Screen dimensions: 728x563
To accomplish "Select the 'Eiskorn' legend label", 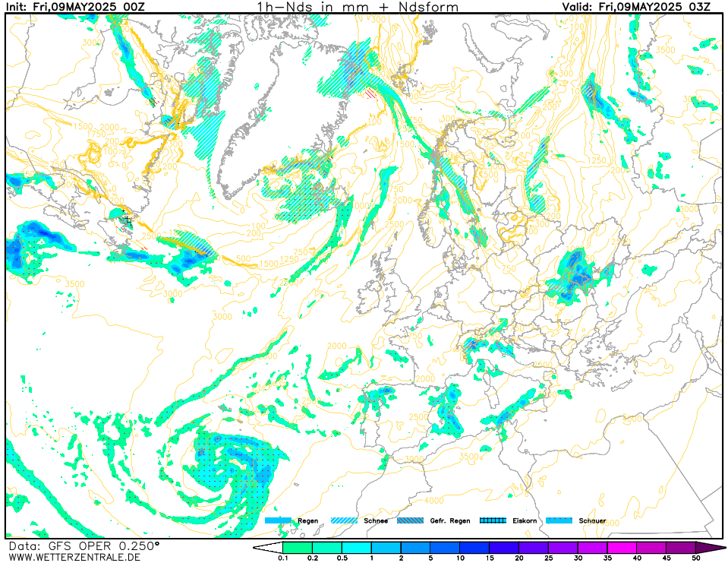I will (x=525, y=520).
